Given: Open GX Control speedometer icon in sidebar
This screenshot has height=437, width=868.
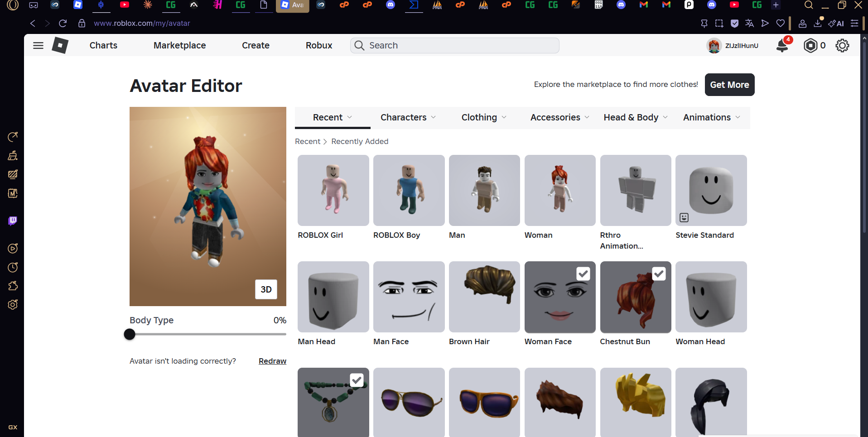Looking at the screenshot, I should pos(13,137).
